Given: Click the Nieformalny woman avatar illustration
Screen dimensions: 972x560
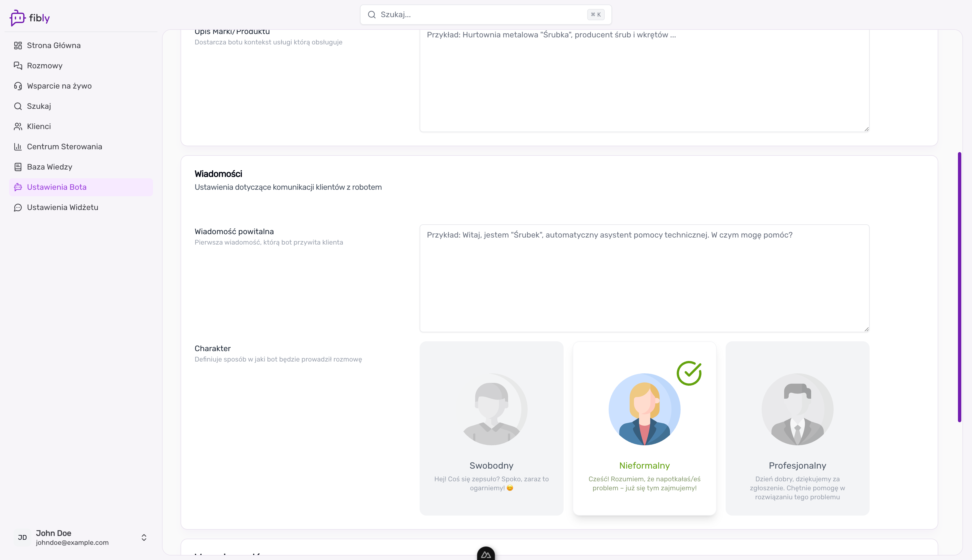Looking at the screenshot, I should click(x=645, y=409).
